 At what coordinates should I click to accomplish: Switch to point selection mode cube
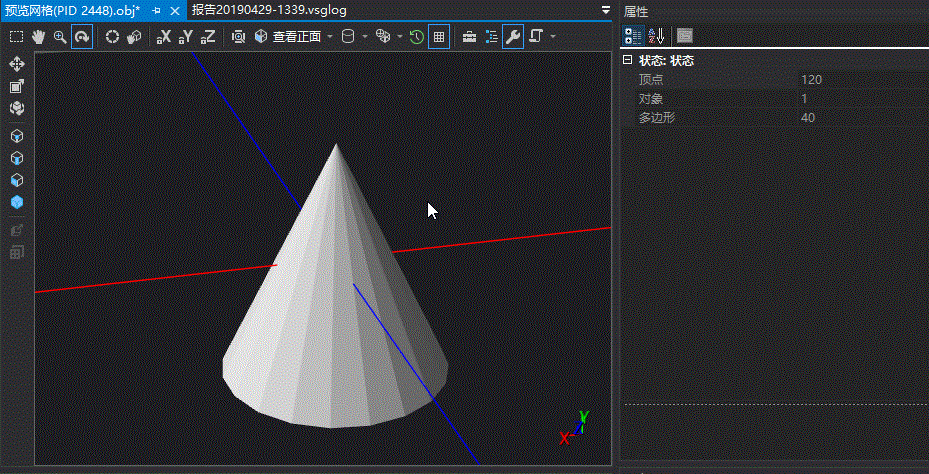(17, 136)
